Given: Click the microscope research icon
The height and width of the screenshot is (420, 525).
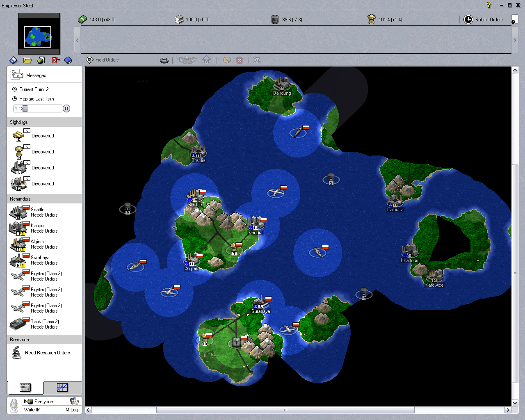Looking at the screenshot, I should tap(16, 353).
